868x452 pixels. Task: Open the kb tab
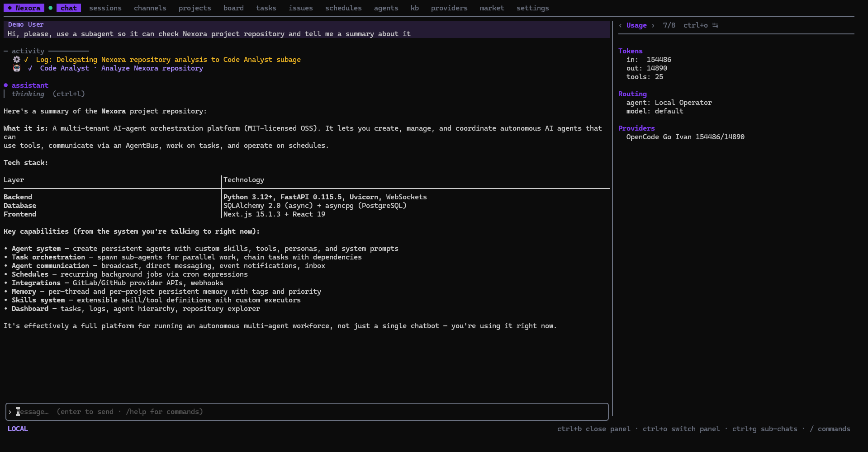[x=415, y=8]
